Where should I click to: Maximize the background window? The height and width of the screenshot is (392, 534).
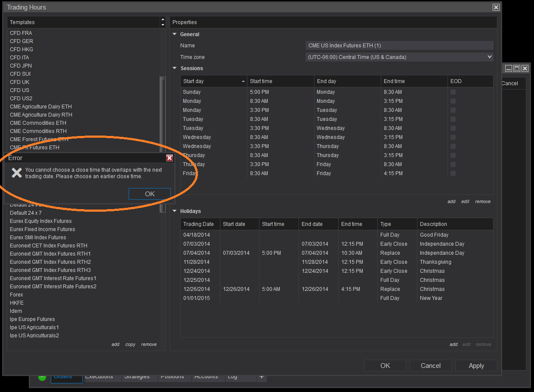(x=517, y=68)
